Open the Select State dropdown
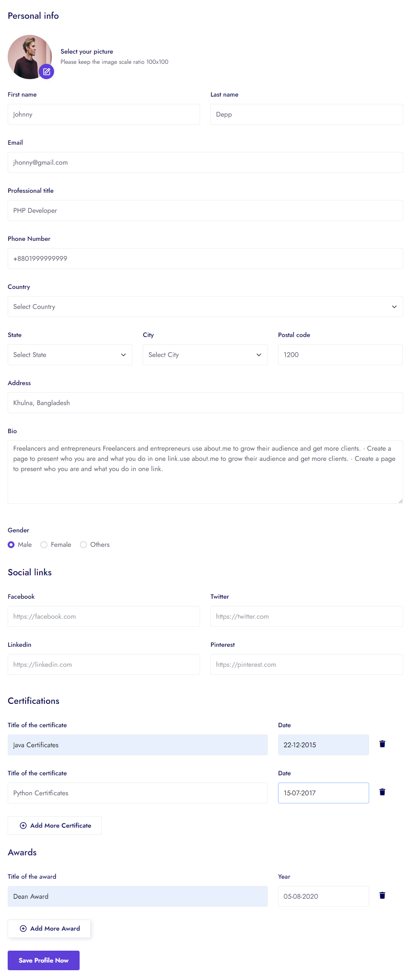The width and height of the screenshot is (416, 980). 70,355
